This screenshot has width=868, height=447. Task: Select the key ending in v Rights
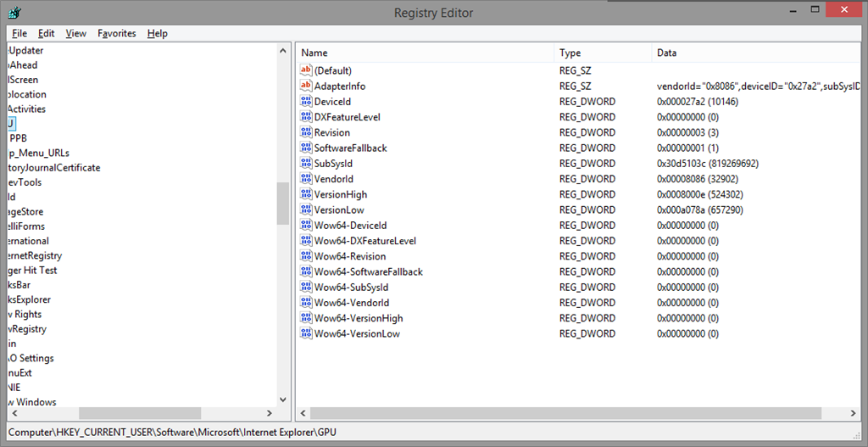click(x=25, y=314)
